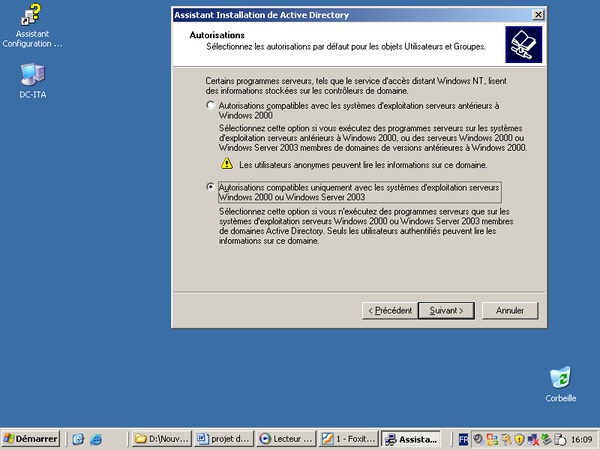
Task: Switch to the D:\Nouv... folder taskbar item
Action: 161,439
